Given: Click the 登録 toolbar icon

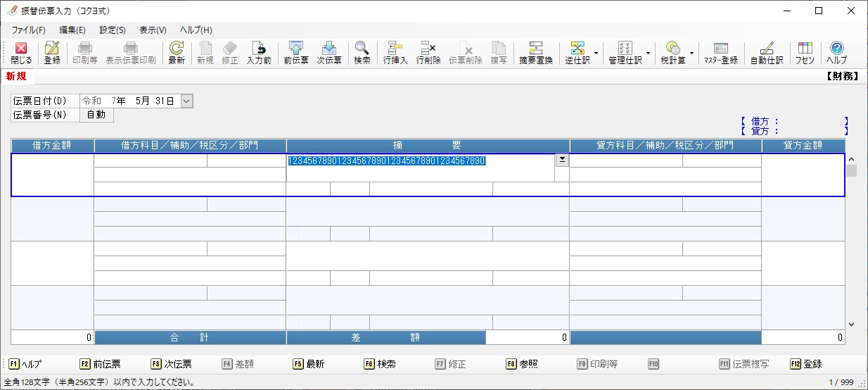Looking at the screenshot, I should click(x=52, y=54).
